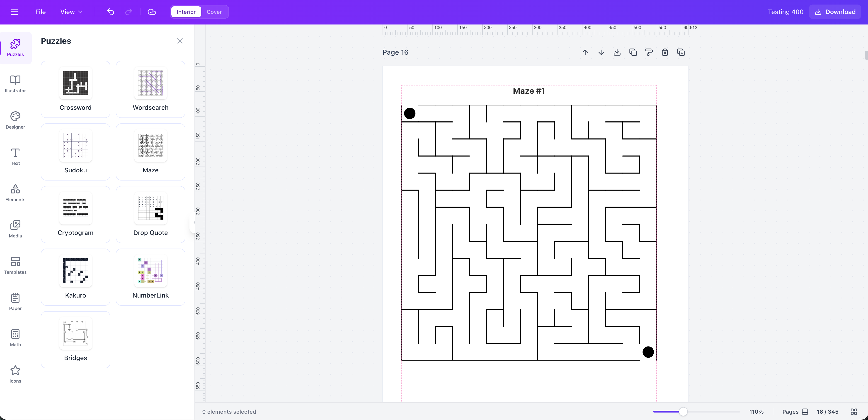Open the Templates panel

15,266
